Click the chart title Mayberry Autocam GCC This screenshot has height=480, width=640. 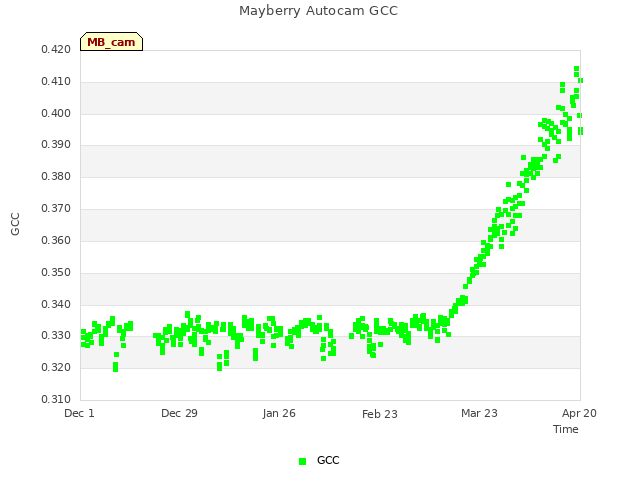318,11
